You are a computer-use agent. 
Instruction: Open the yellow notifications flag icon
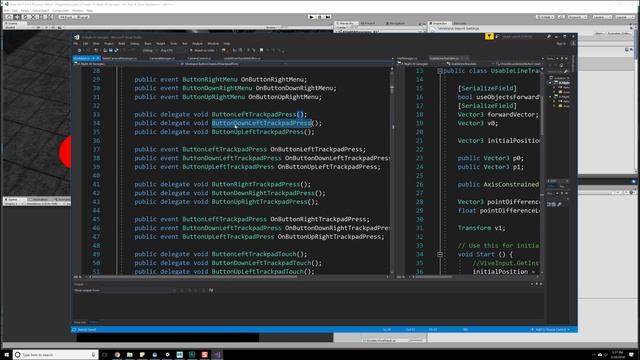pyautogui.click(x=489, y=36)
